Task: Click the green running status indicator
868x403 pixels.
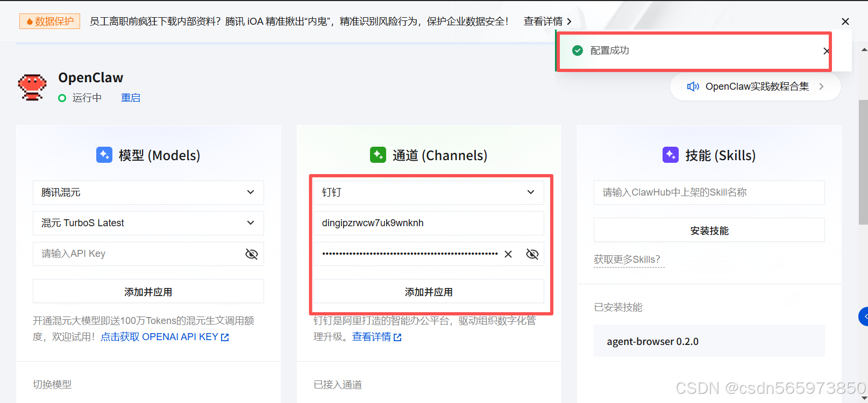Action: (62, 98)
